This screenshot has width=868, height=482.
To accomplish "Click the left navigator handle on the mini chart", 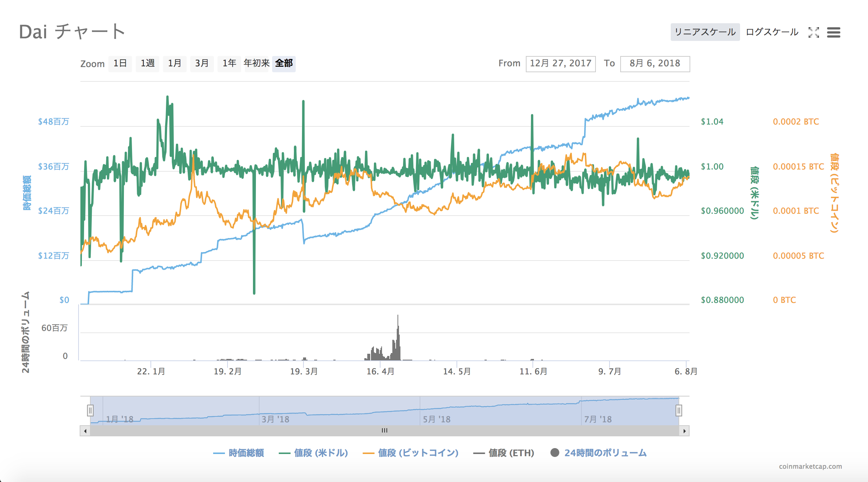I will coord(90,410).
